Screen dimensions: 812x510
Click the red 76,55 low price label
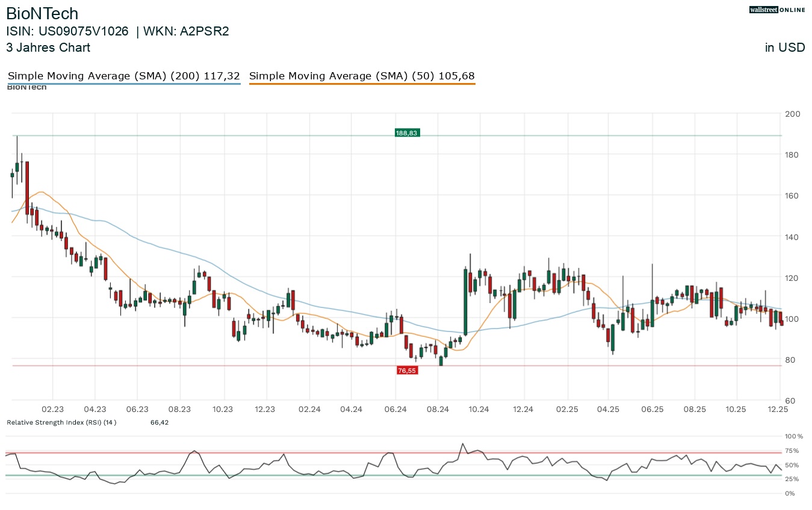(407, 370)
